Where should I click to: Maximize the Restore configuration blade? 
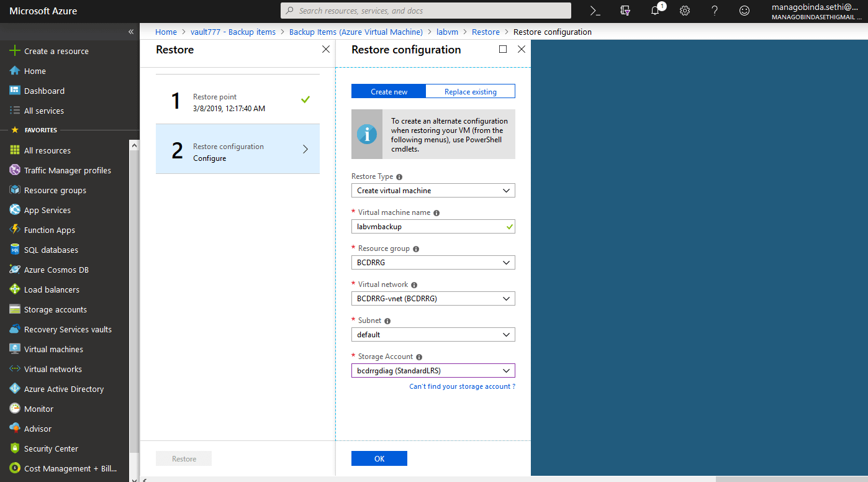[503, 49]
